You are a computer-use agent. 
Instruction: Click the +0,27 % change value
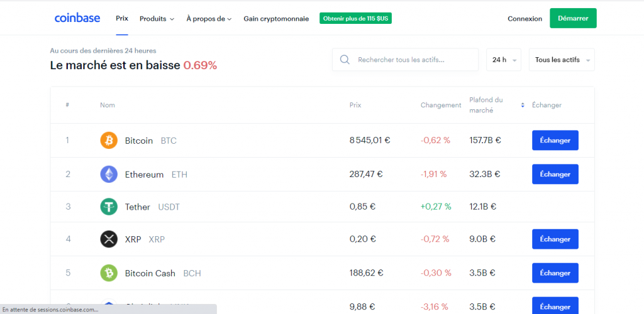(x=436, y=207)
